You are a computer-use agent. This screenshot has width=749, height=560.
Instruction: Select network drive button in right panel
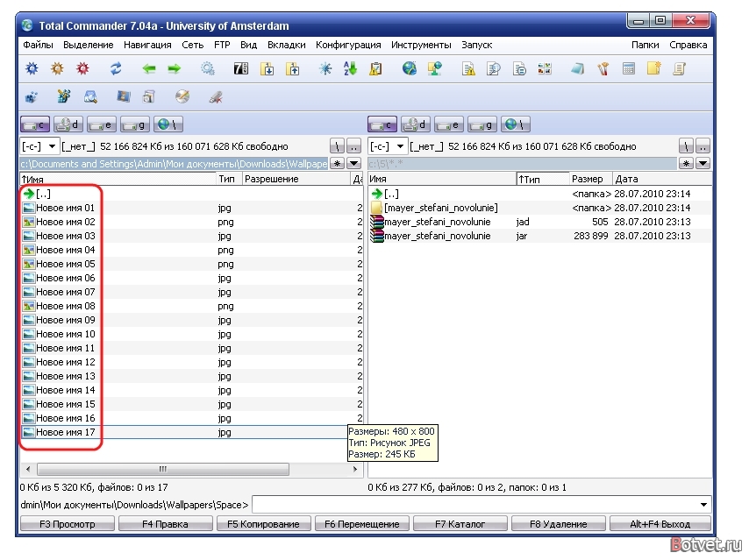[516, 124]
